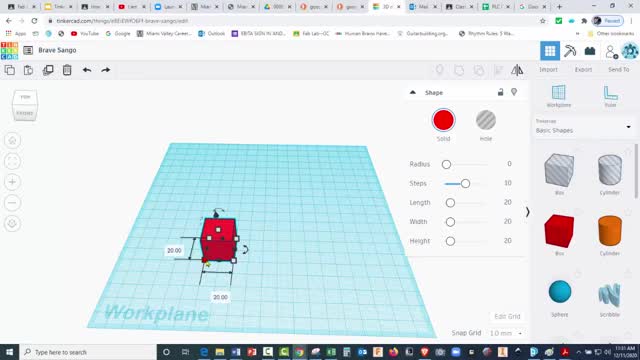640x360 pixels.
Task: Pick the Scribble shape
Action: [x=610, y=295]
